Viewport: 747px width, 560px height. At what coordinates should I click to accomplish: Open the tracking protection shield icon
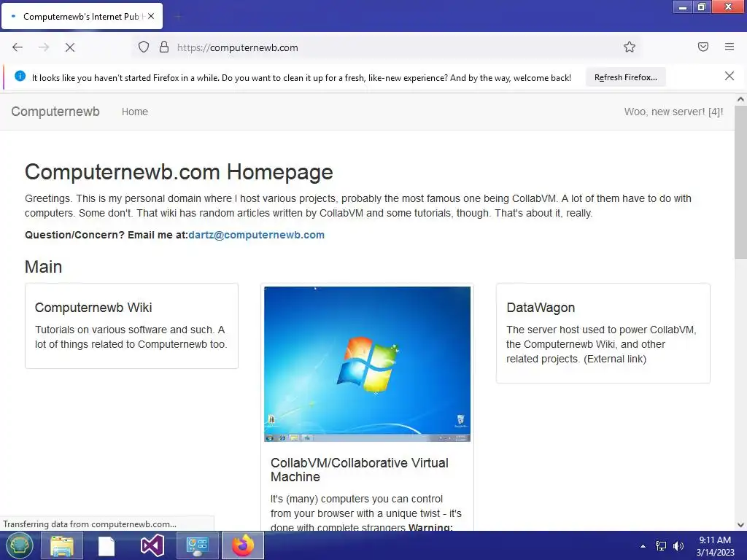coord(144,47)
